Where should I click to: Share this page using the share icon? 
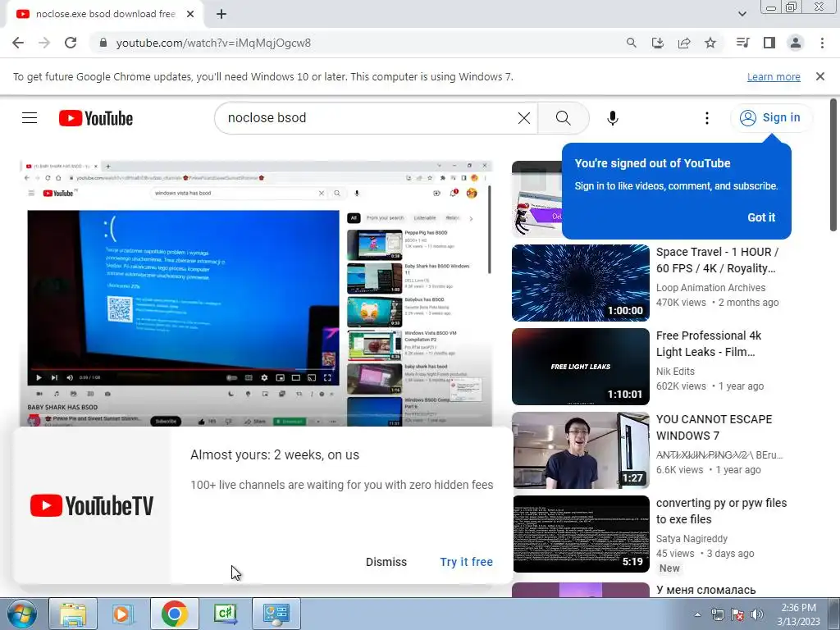click(x=684, y=43)
